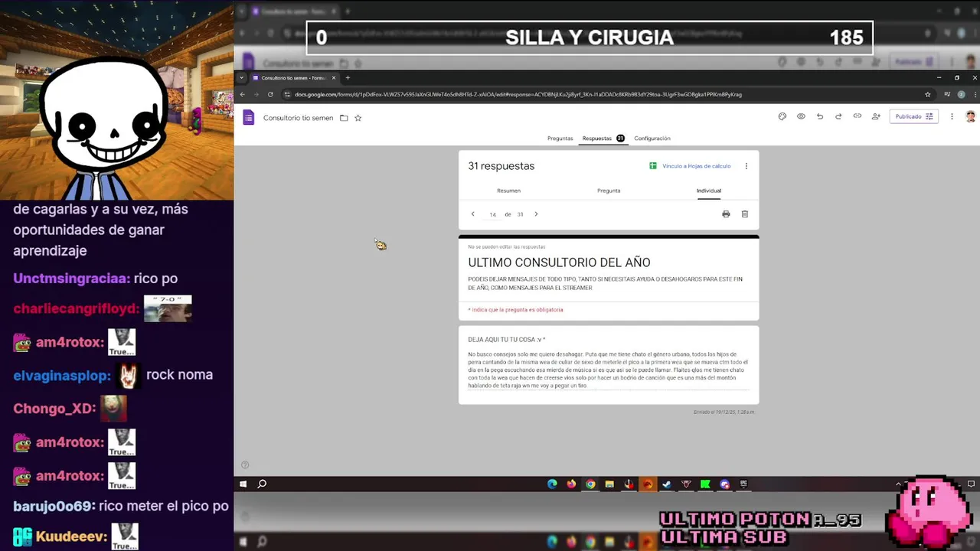The width and height of the screenshot is (980, 551).
Task: Click the browser forward arrow
Action: pos(256,94)
